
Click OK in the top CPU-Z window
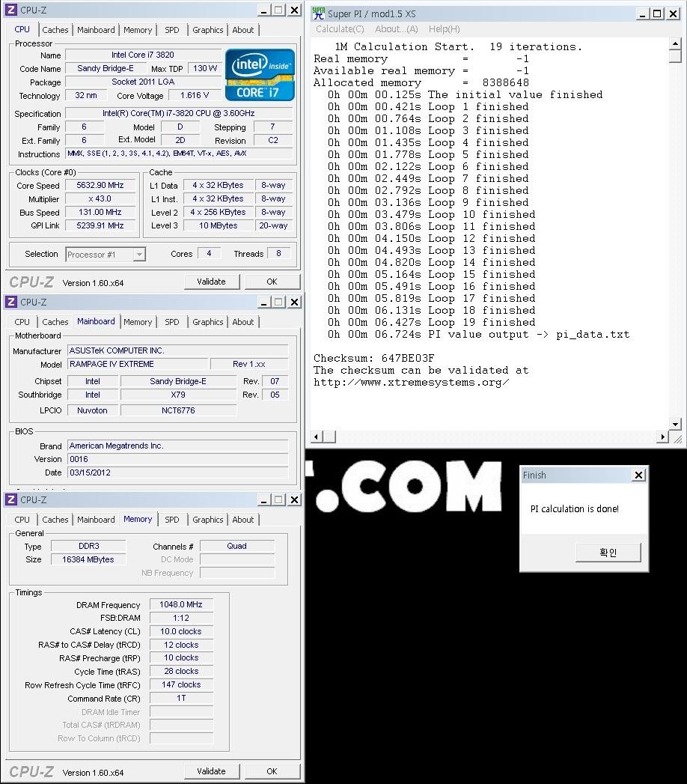272,282
